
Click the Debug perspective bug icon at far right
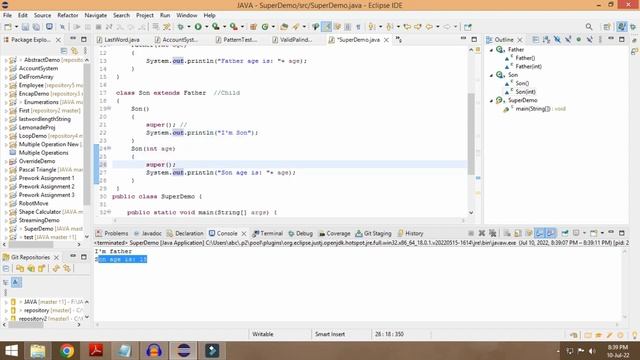[633, 27]
